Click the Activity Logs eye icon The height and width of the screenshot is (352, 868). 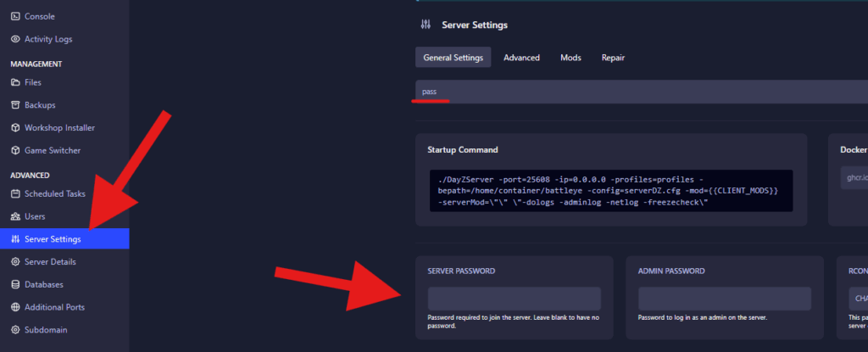point(15,38)
